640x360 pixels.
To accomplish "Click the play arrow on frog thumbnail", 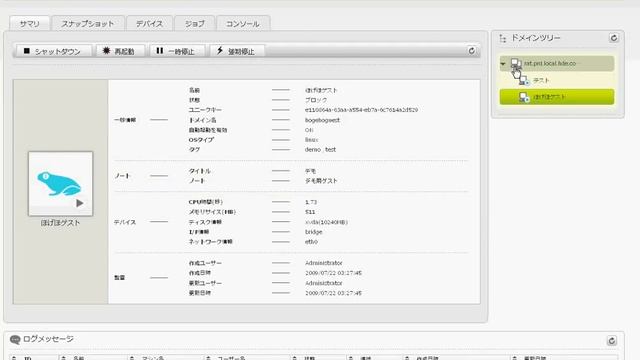I will pyautogui.click(x=80, y=203).
